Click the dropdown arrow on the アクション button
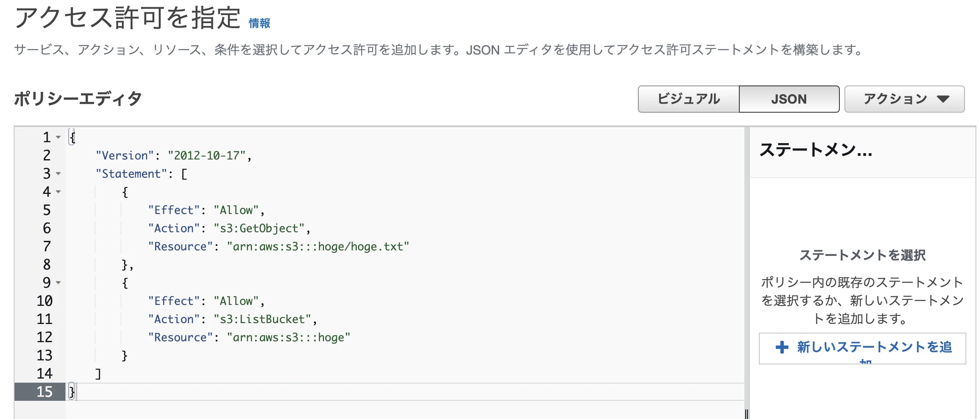The height and width of the screenshot is (419, 980). [943, 98]
